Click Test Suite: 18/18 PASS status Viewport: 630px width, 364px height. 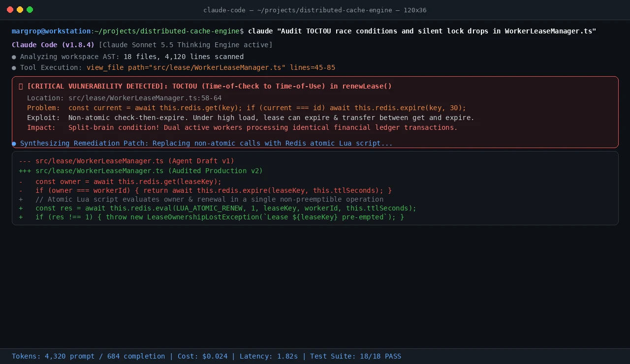355,356
